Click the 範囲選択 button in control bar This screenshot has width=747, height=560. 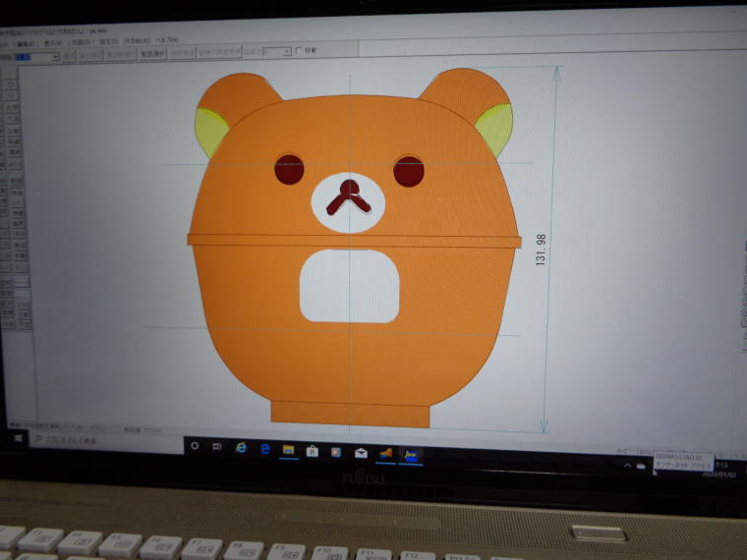(x=152, y=54)
